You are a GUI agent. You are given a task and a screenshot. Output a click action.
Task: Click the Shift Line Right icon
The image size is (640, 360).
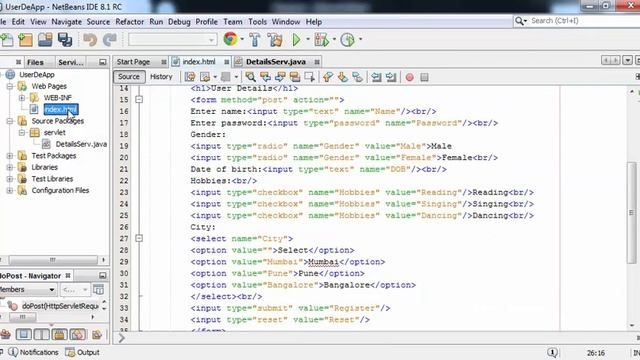click(x=391, y=77)
